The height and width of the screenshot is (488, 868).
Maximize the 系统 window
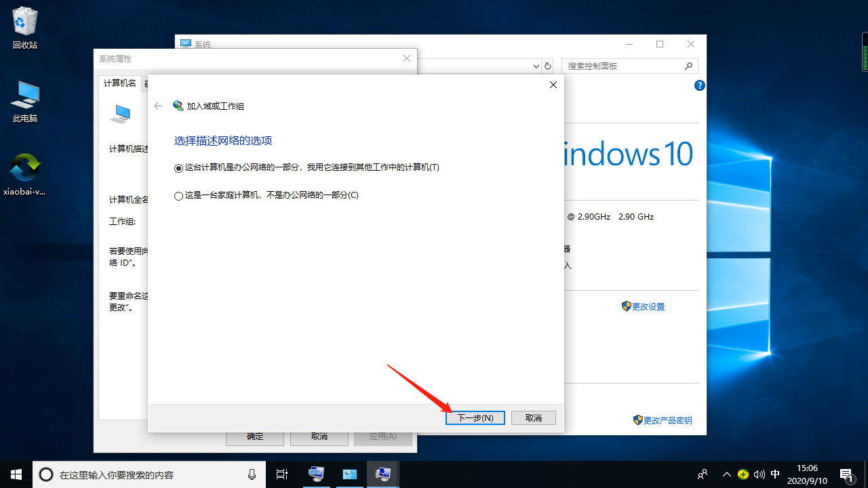(660, 44)
